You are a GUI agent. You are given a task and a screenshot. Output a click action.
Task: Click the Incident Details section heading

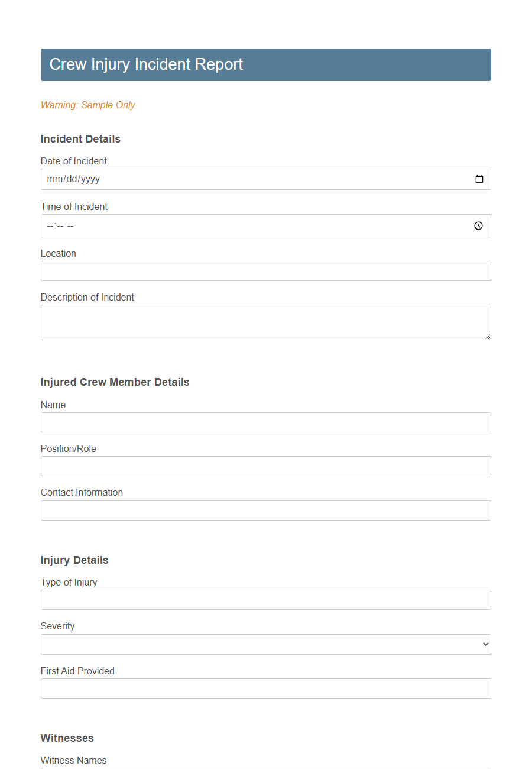pyautogui.click(x=80, y=139)
